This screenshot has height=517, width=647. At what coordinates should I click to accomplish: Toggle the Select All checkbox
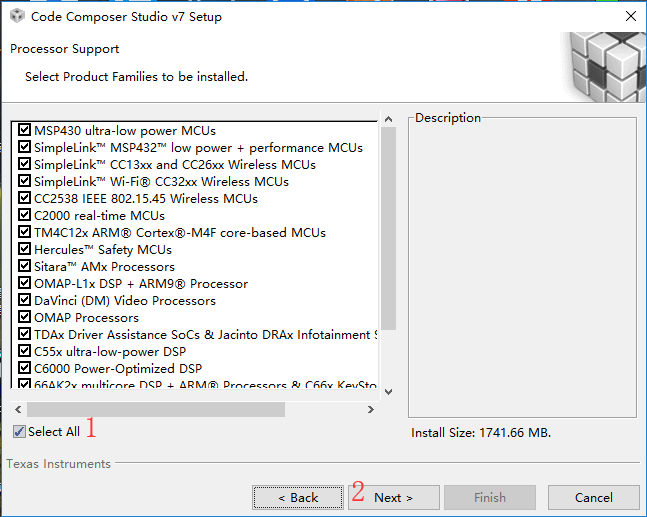point(19,432)
